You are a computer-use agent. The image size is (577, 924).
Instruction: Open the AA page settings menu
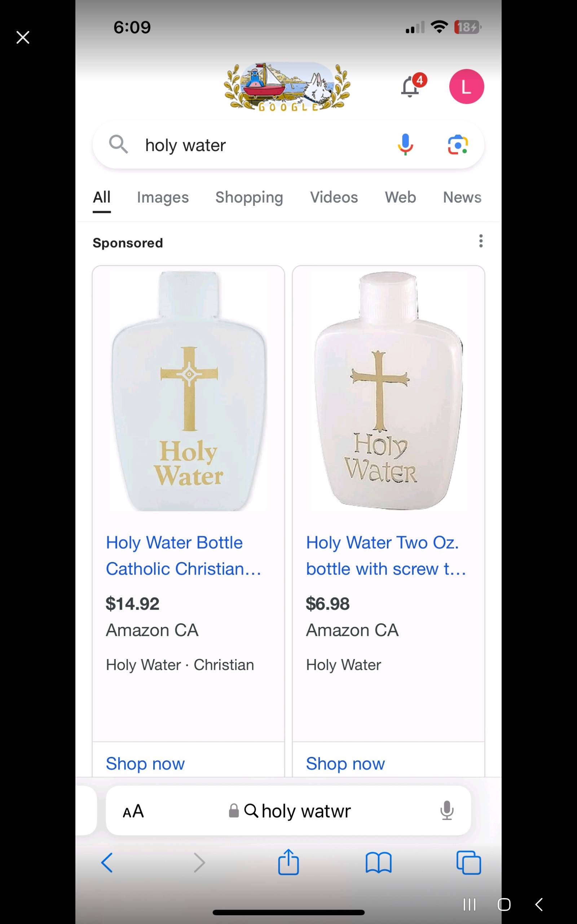click(133, 811)
